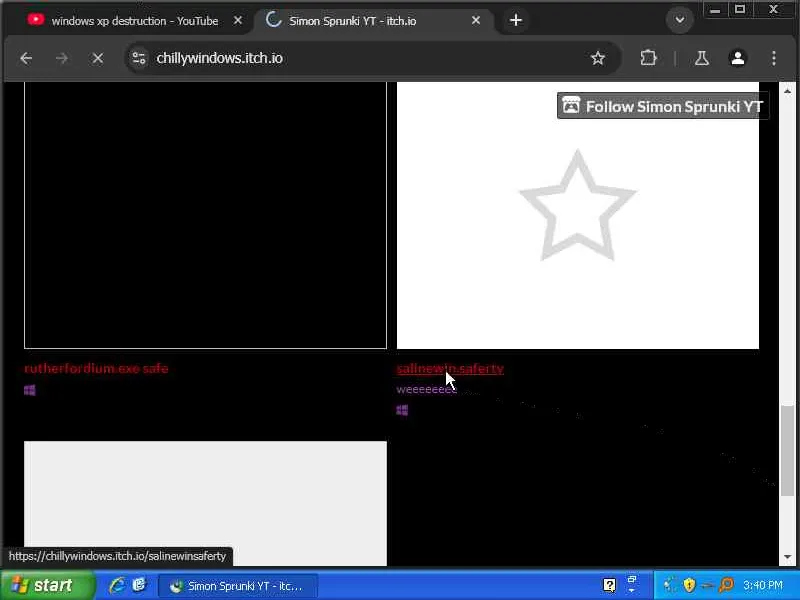This screenshot has width=800, height=600.
Task: Click the YouTube favicon on first tab
Action: coord(36,20)
